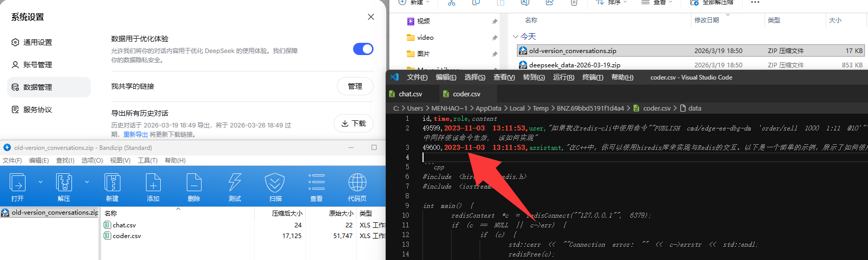This screenshot has height=260, width=868.
Task: Click 'data' symbol in VS Code breadcrumb
Action: pos(695,109)
